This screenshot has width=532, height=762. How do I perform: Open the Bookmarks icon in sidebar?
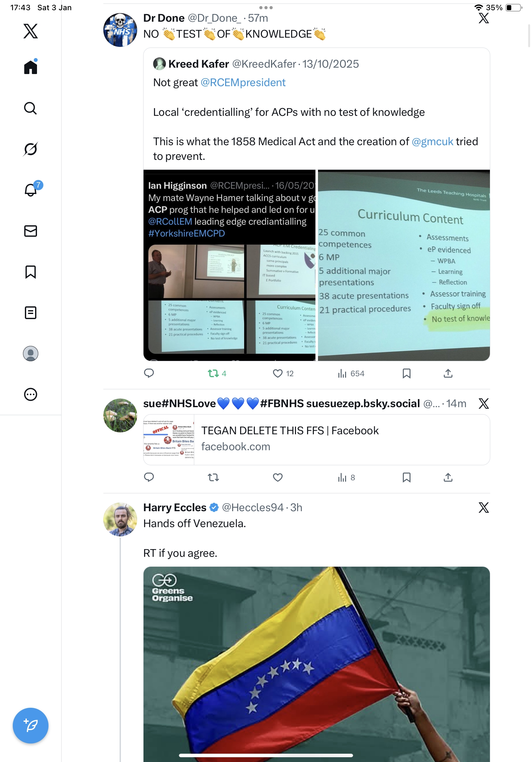coord(31,272)
